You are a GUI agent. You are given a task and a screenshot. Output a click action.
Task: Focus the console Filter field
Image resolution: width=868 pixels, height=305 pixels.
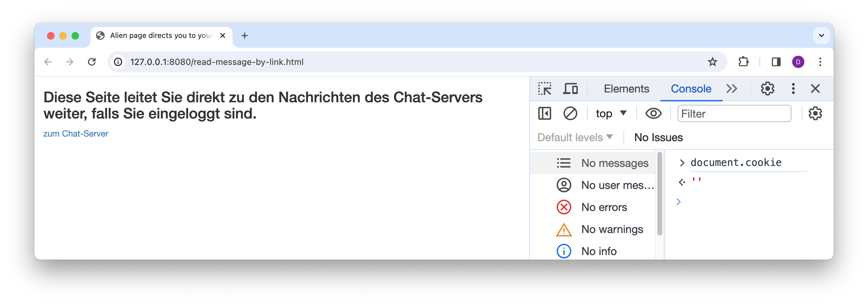pyautogui.click(x=734, y=114)
